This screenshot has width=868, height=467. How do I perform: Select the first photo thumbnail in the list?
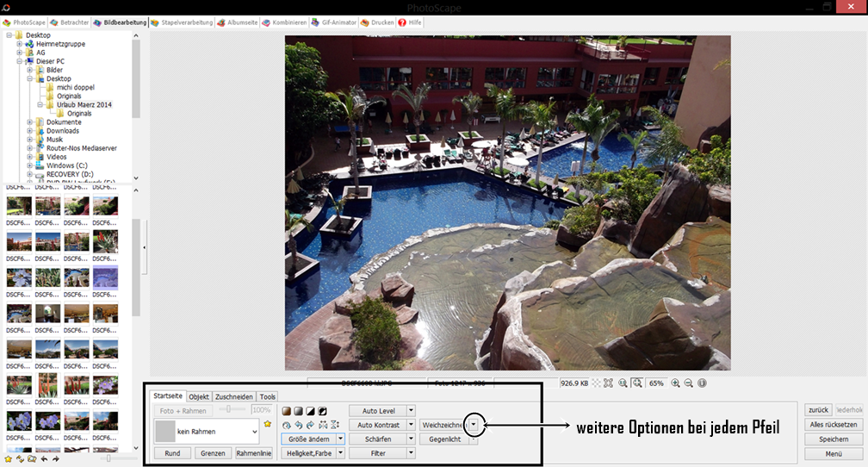point(19,205)
